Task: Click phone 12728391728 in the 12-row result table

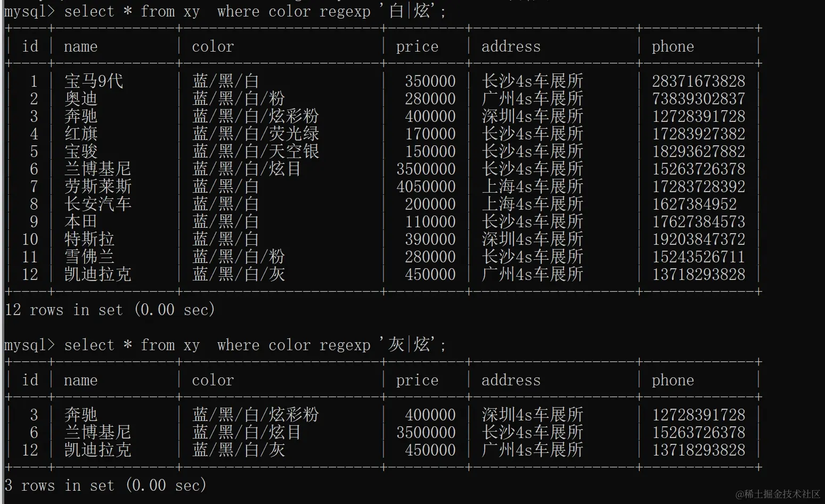Action: coord(699,116)
